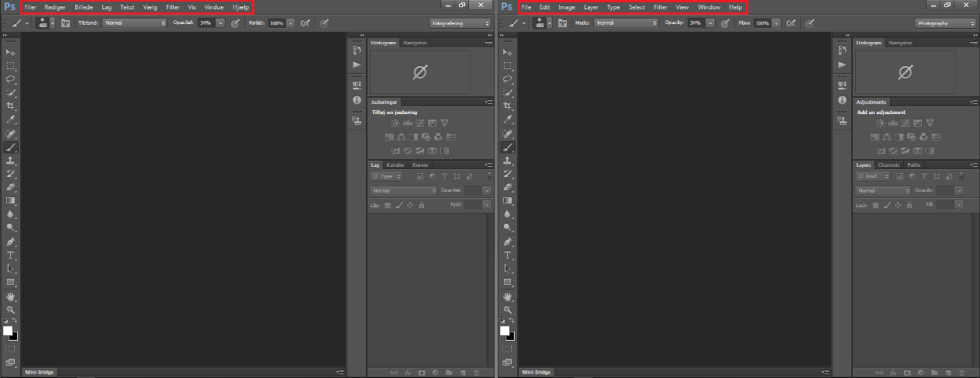Open the Fotografering workspace dropdown
The width and height of the screenshot is (980, 378).
point(461,23)
